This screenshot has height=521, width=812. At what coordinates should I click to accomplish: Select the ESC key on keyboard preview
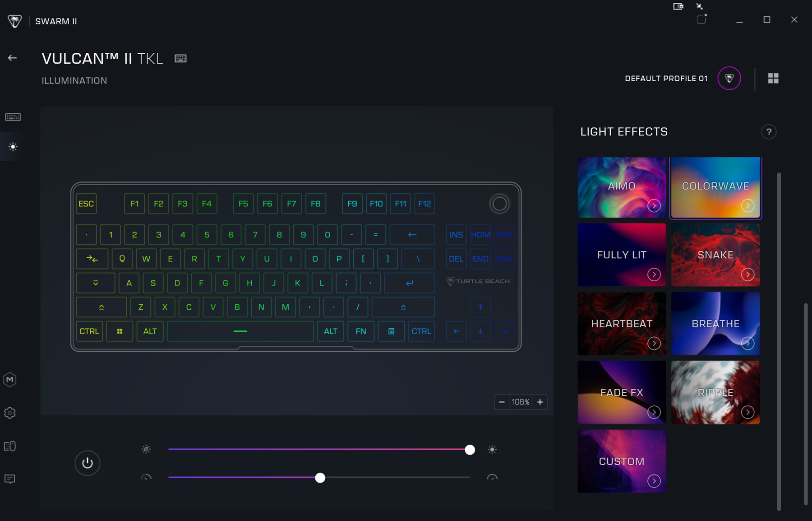[x=86, y=204]
